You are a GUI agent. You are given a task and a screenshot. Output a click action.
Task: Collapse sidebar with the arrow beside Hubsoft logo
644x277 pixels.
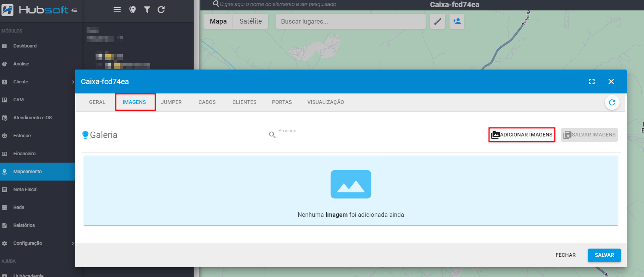(x=74, y=10)
